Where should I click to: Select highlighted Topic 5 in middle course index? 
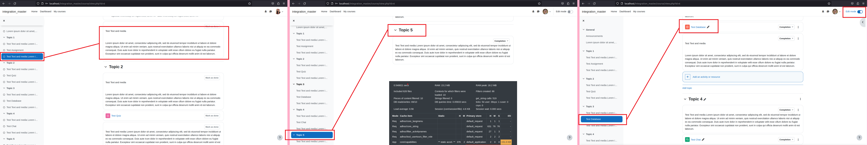pos(312,135)
